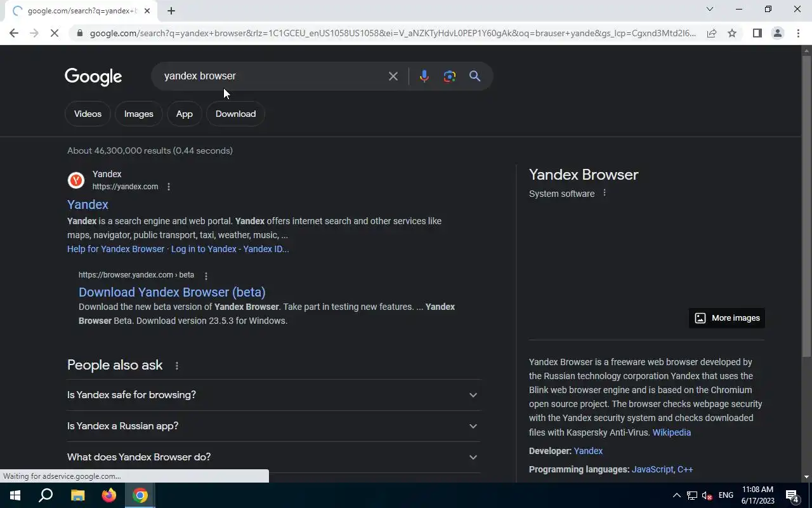
Task: Launch Firefox from the taskbar
Action: pyautogui.click(x=109, y=495)
